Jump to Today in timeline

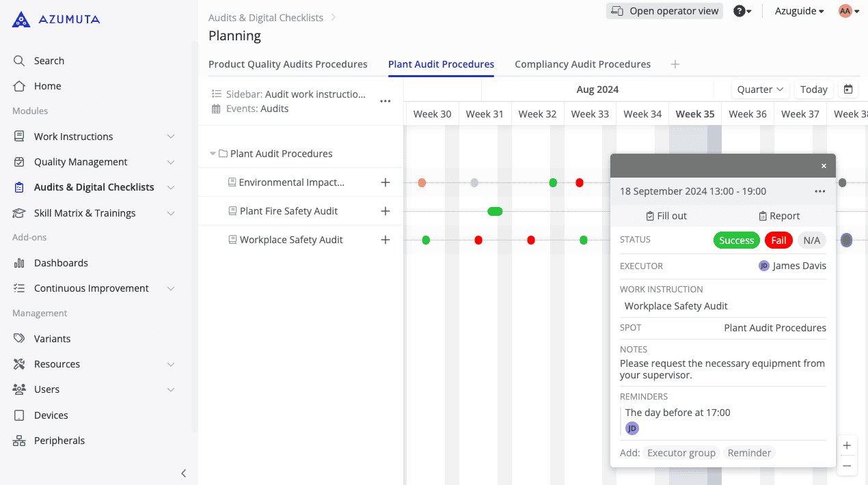[x=813, y=89]
